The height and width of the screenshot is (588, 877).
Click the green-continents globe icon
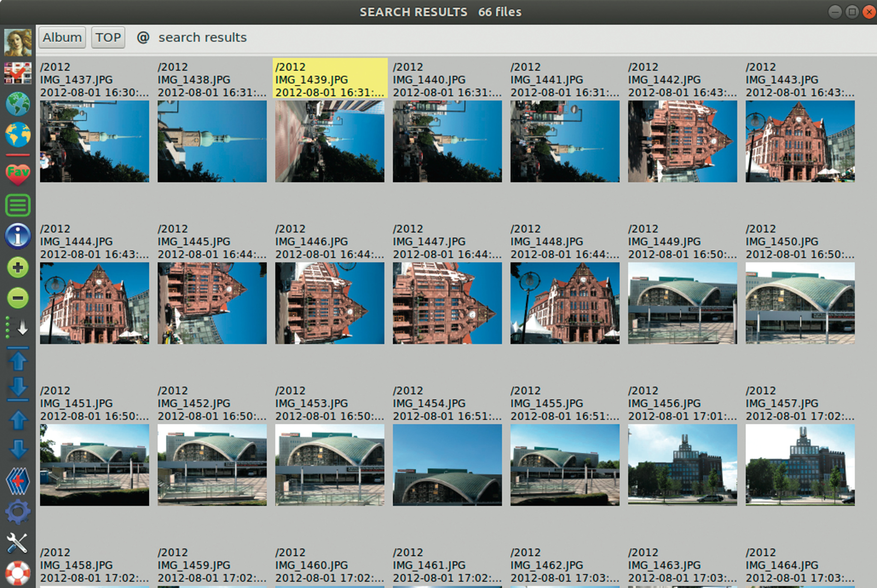18,104
